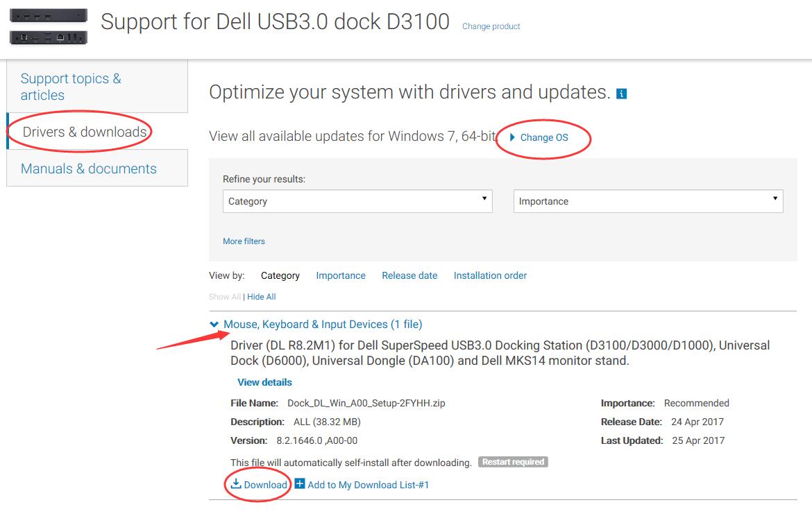Click the Recommended importance value
812x516 pixels.
(697, 403)
